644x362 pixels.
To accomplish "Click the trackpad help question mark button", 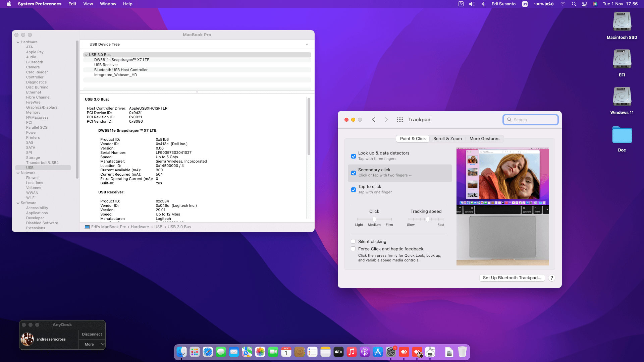I will click(x=552, y=278).
